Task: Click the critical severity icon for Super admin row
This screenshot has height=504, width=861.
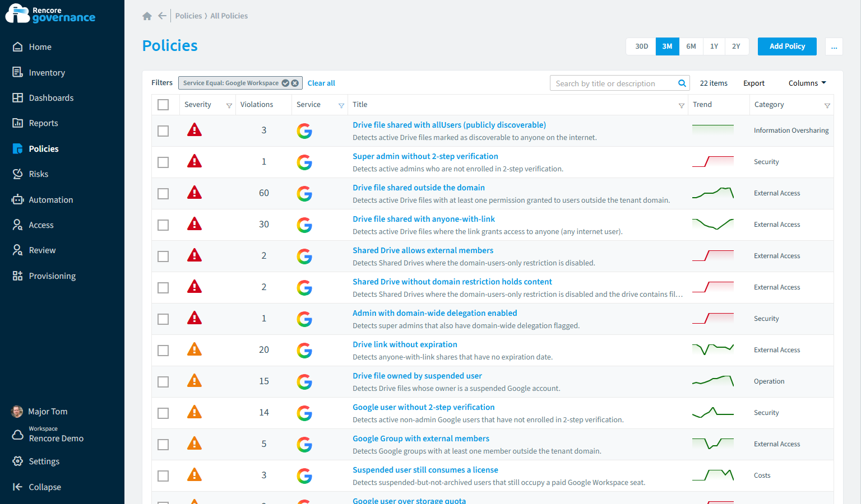Action: pyautogui.click(x=194, y=162)
